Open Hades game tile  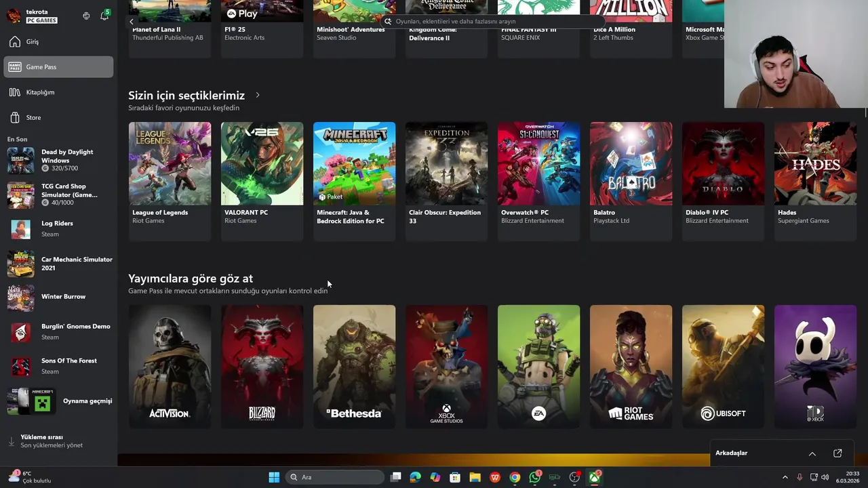(x=815, y=181)
